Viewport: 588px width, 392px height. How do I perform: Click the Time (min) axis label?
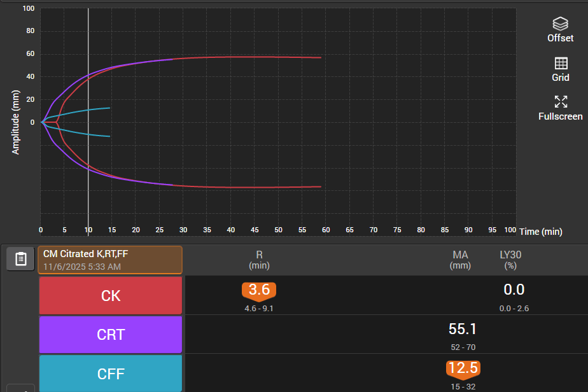click(x=540, y=232)
